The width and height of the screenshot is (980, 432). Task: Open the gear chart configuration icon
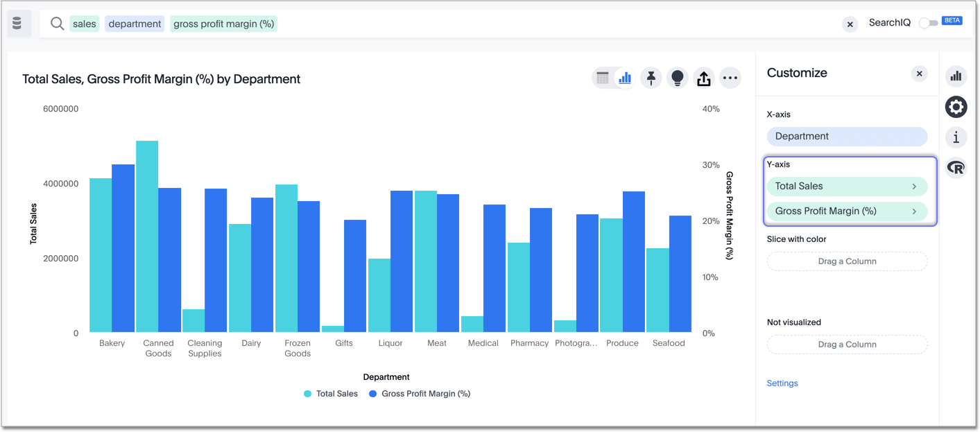pyautogui.click(x=956, y=107)
